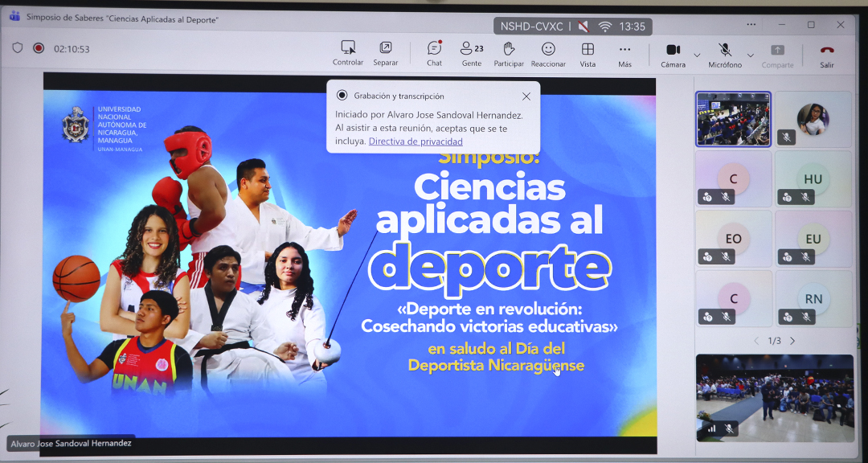Viewport: 868px width, 463px height.
Task: Open the Chat panel
Action: tap(434, 53)
